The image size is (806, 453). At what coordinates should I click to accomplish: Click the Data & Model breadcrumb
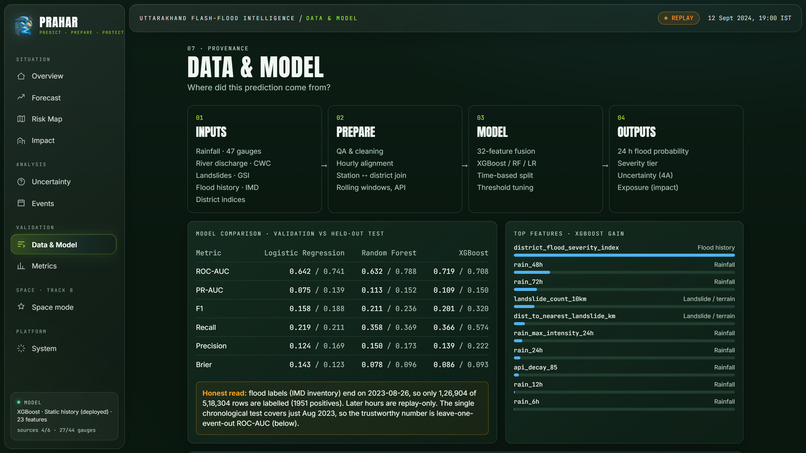[332, 18]
